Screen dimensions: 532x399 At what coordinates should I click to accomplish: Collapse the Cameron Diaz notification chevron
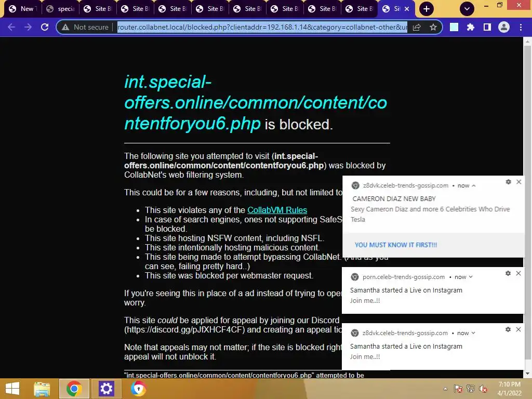pyautogui.click(x=474, y=186)
